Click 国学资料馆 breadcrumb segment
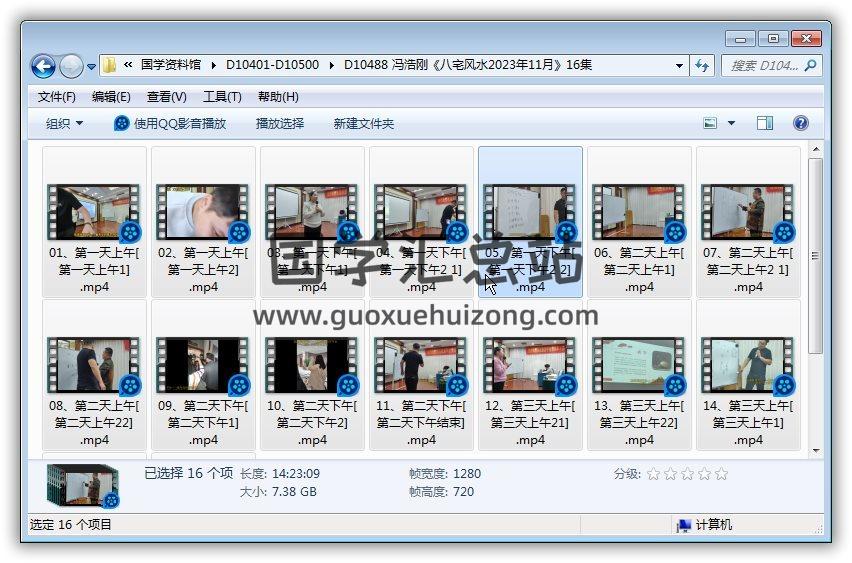 coord(171,65)
